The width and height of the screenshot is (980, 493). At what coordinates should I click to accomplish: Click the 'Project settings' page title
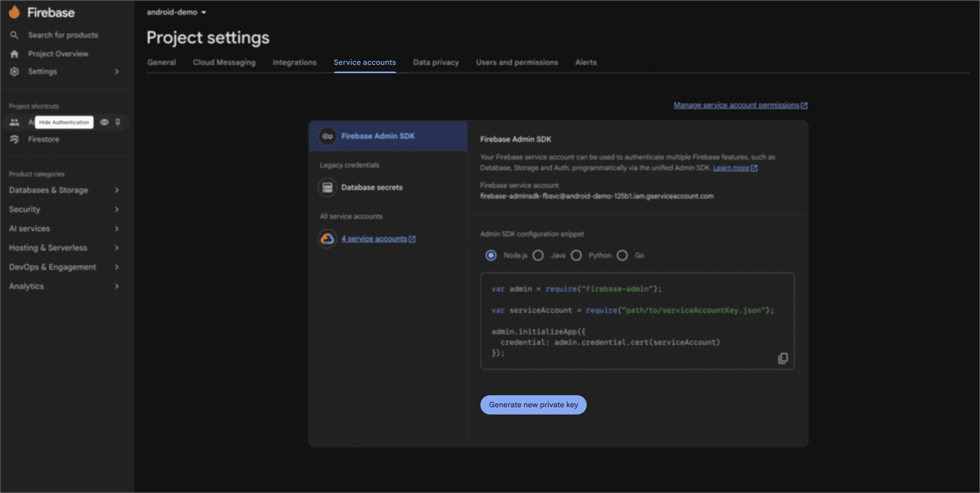208,38
